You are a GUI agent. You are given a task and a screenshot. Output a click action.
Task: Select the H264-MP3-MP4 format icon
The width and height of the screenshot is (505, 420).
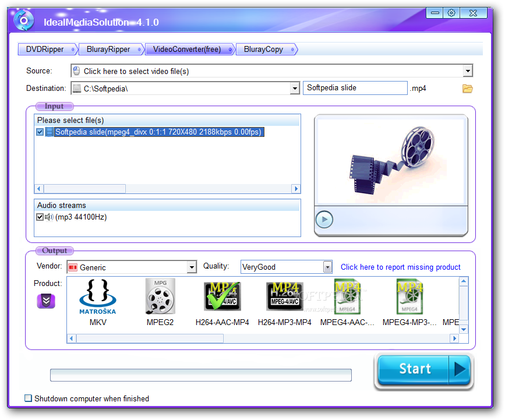tap(285, 297)
